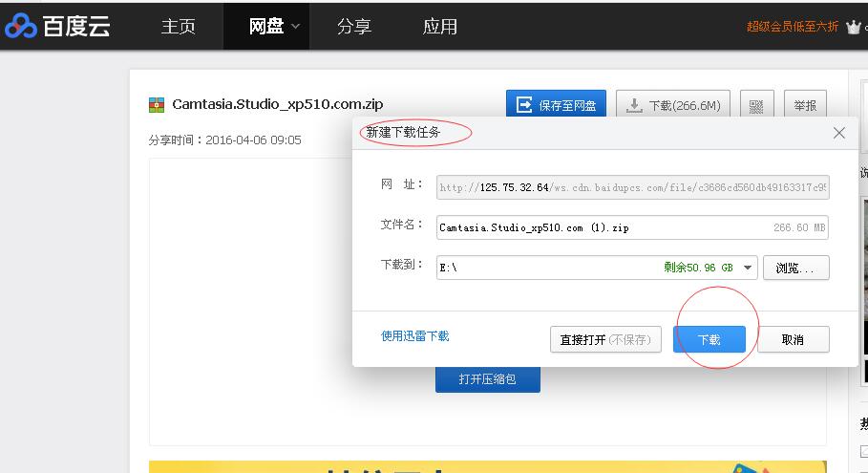This screenshot has width=868, height=473.
Task: Browse folders with 浏览... button
Action: point(796,268)
